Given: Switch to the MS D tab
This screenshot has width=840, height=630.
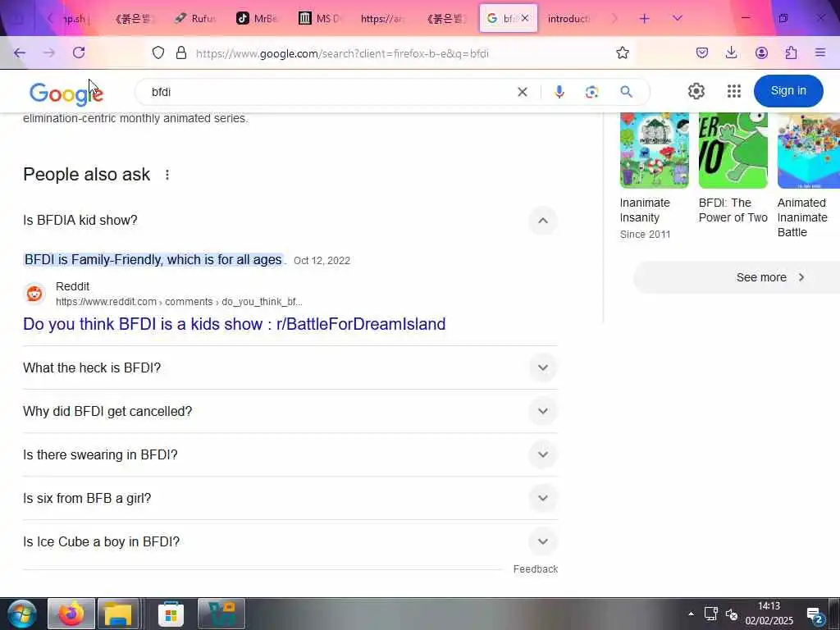Looking at the screenshot, I should (x=320, y=19).
